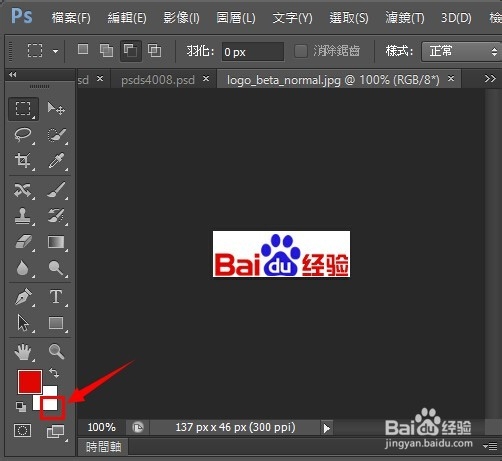Select the Clone Stamp tool
Screen dimensions: 502x461
tap(23, 216)
